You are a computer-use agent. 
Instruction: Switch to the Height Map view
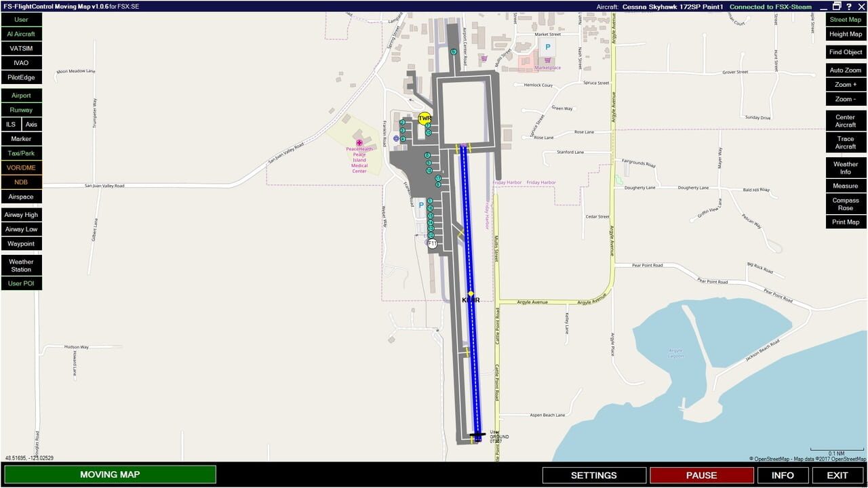[x=845, y=33]
